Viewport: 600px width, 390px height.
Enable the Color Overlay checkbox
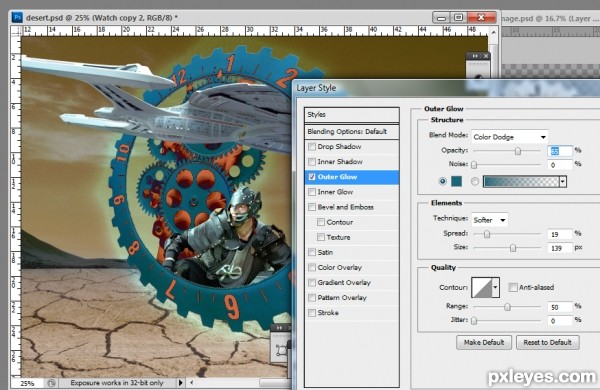tap(312, 267)
